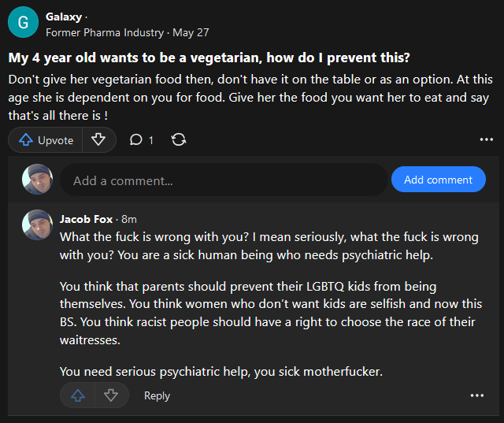Click your avatar beside the comment box

(x=38, y=180)
